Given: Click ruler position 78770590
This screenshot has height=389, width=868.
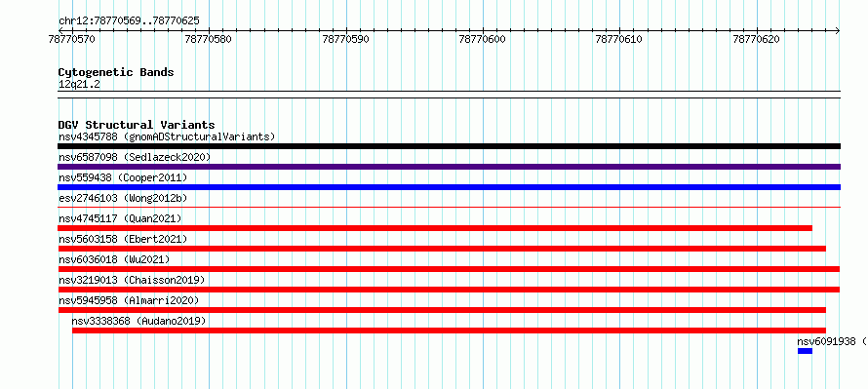Looking at the screenshot, I should [346, 39].
